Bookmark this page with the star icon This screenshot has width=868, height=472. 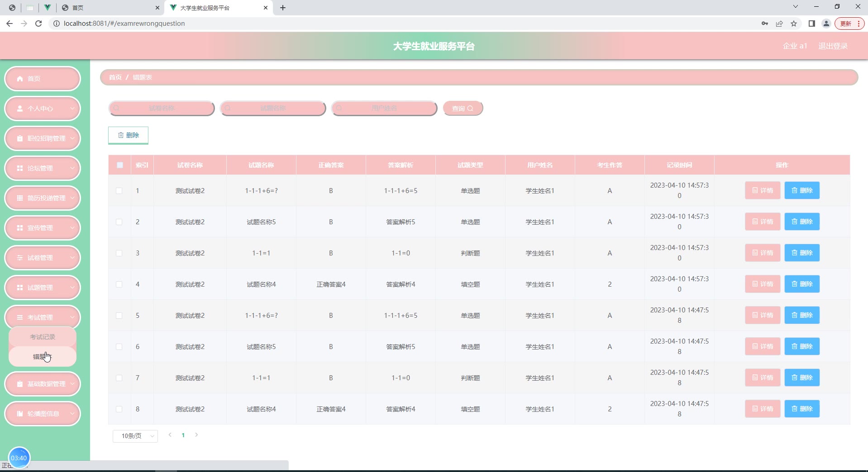[794, 24]
